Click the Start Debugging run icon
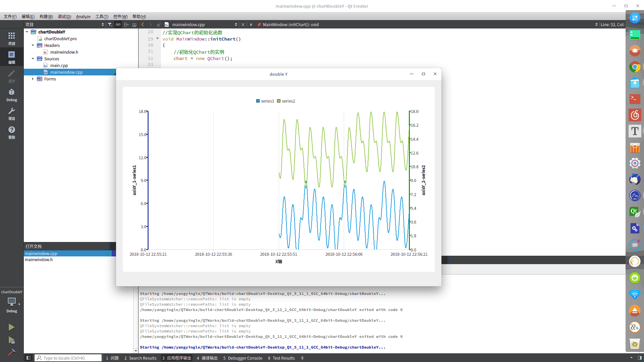This screenshot has height=362, width=644. 11,341
